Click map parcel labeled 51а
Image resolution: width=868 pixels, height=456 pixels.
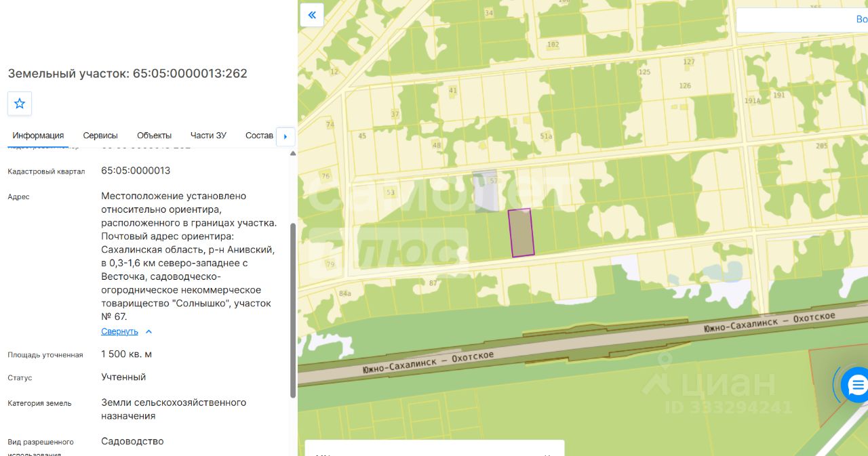(546, 136)
